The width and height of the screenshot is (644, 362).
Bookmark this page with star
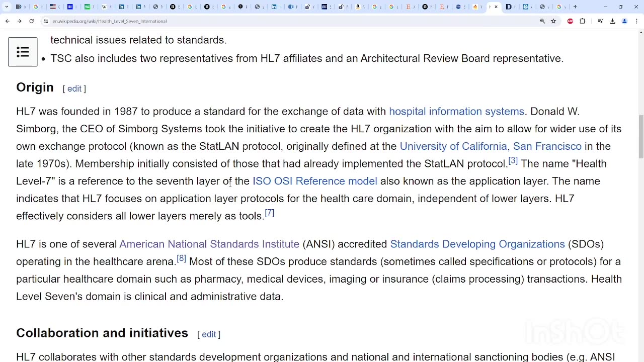point(553,21)
